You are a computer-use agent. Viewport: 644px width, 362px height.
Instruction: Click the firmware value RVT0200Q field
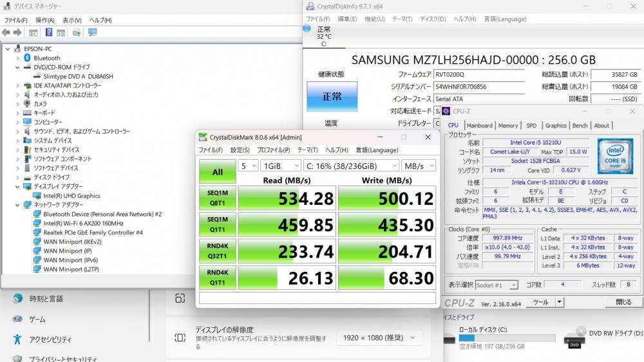pyautogui.click(x=479, y=74)
